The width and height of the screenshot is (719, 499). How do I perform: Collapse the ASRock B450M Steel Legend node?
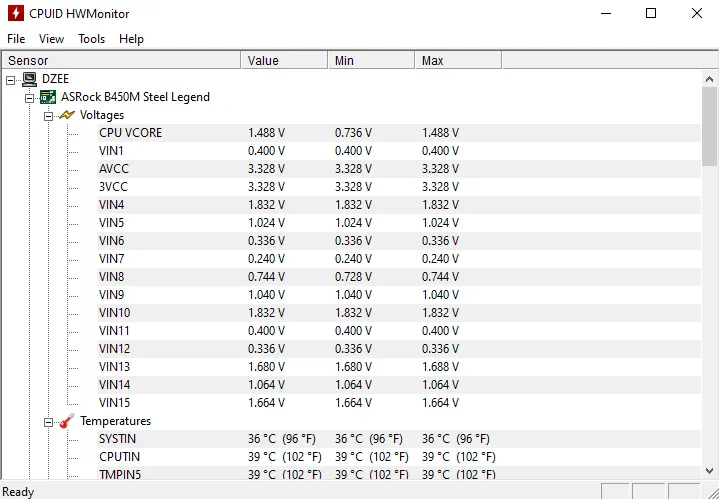coord(29,98)
